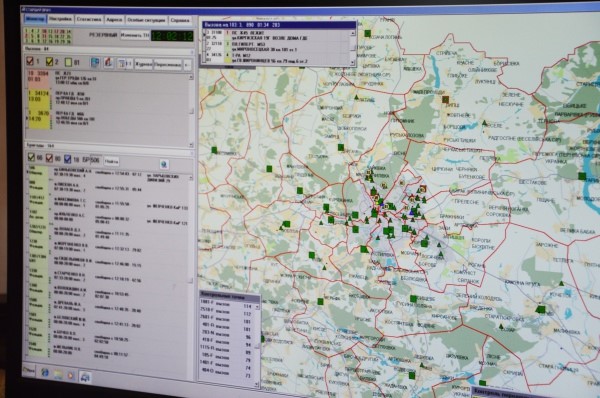Launch Internet Explorer from the taskbar

(45, 372)
